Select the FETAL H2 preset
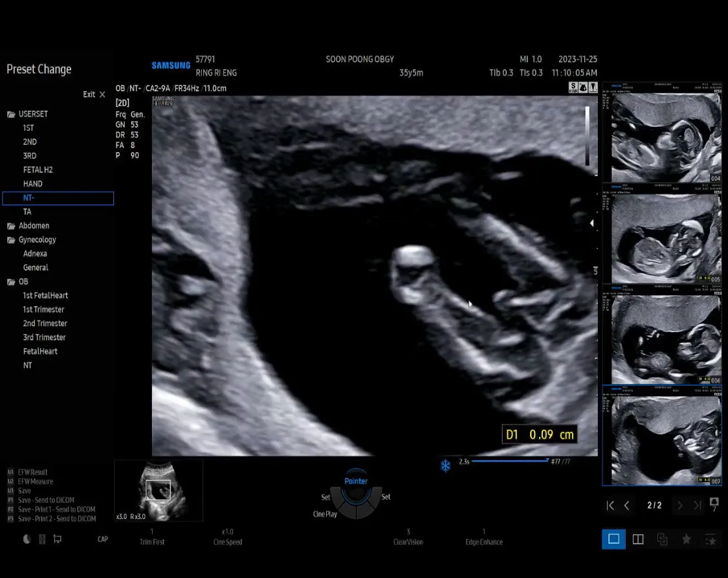Screen dimensions: 728x578 pyautogui.click(x=38, y=170)
